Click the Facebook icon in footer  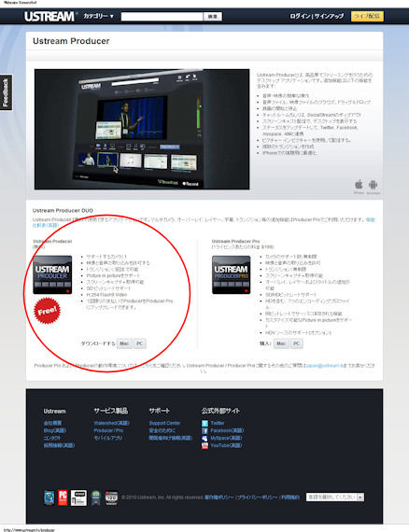204,431
